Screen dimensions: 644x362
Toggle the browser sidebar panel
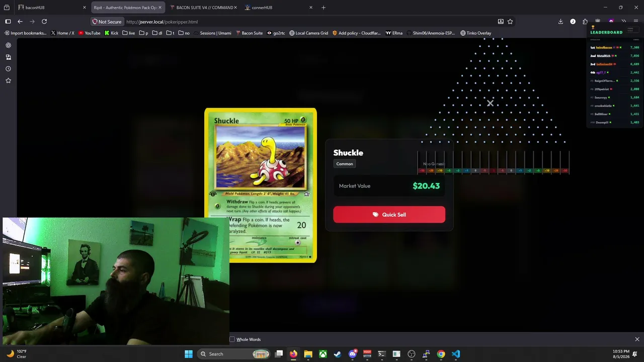pos(8,22)
